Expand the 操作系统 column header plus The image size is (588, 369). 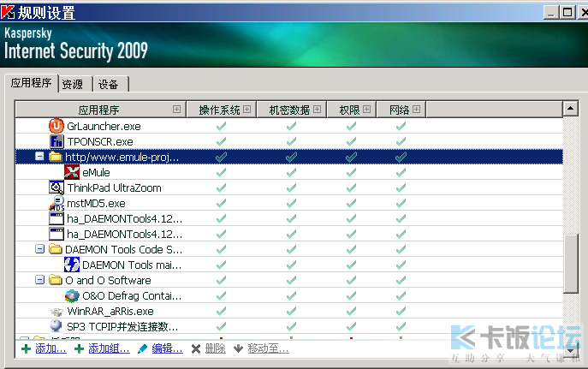(x=246, y=109)
